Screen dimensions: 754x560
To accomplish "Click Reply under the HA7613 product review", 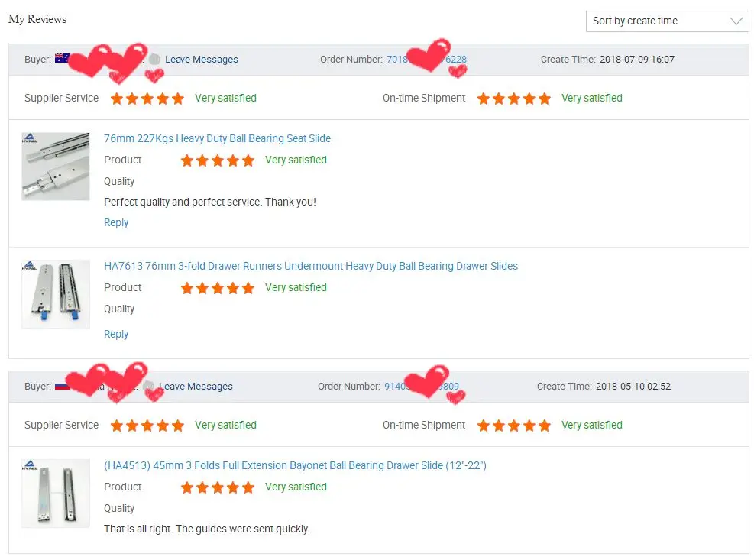I will click(x=116, y=334).
